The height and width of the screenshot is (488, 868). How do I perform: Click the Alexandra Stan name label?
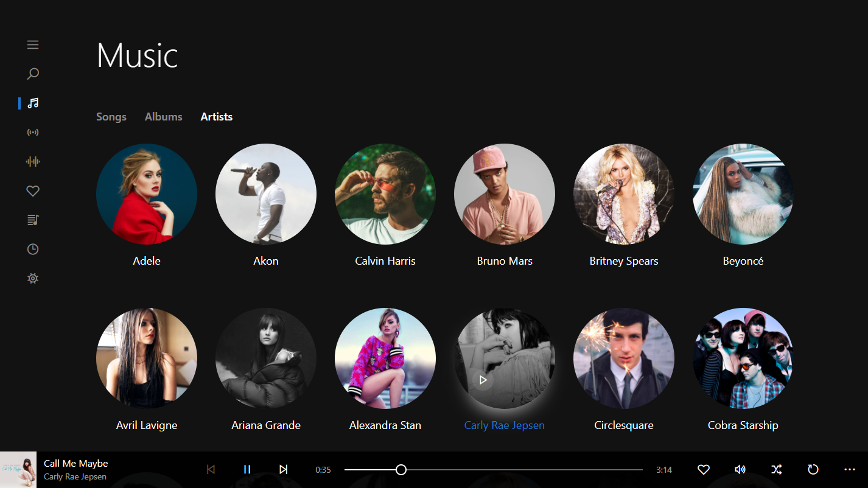tap(385, 425)
